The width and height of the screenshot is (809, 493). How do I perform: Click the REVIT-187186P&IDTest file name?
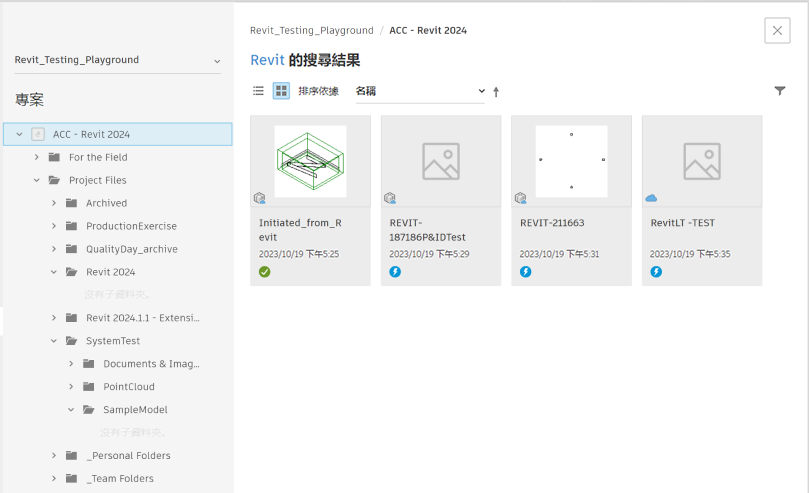pyautogui.click(x=427, y=230)
